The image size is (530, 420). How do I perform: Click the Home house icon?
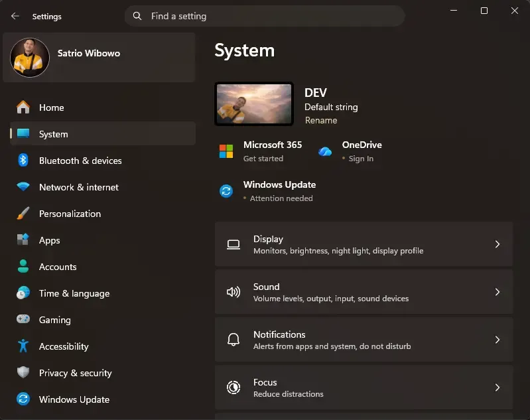pos(23,107)
